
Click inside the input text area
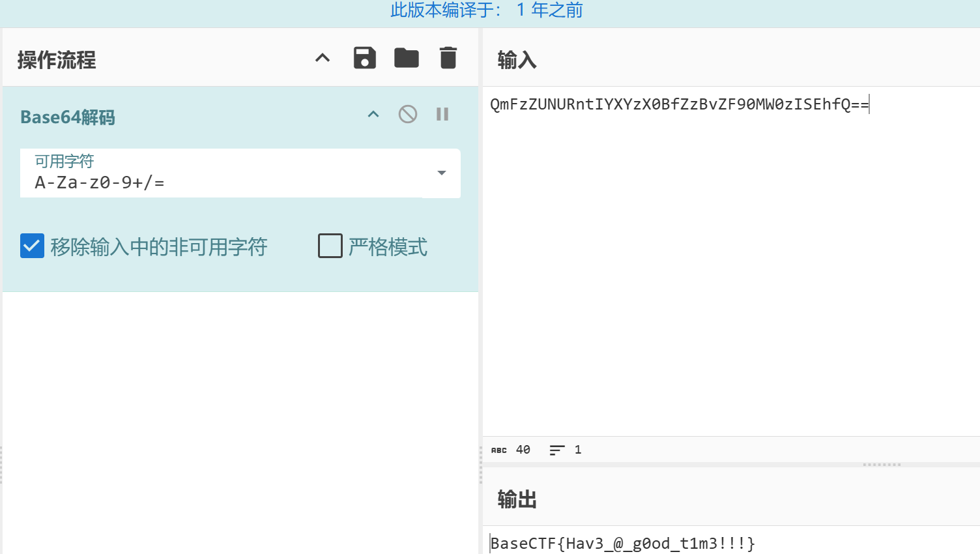click(x=730, y=261)
